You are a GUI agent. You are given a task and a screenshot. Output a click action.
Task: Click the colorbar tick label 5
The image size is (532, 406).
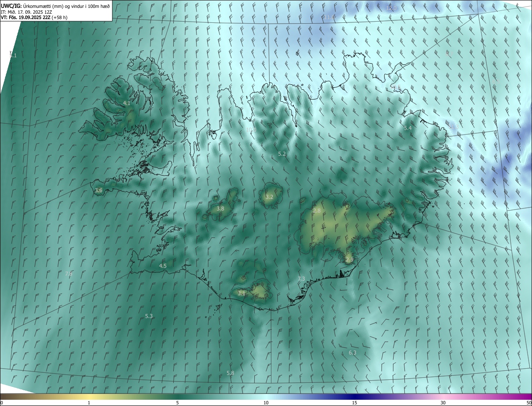pyautogui.click(x=177, y=403)
